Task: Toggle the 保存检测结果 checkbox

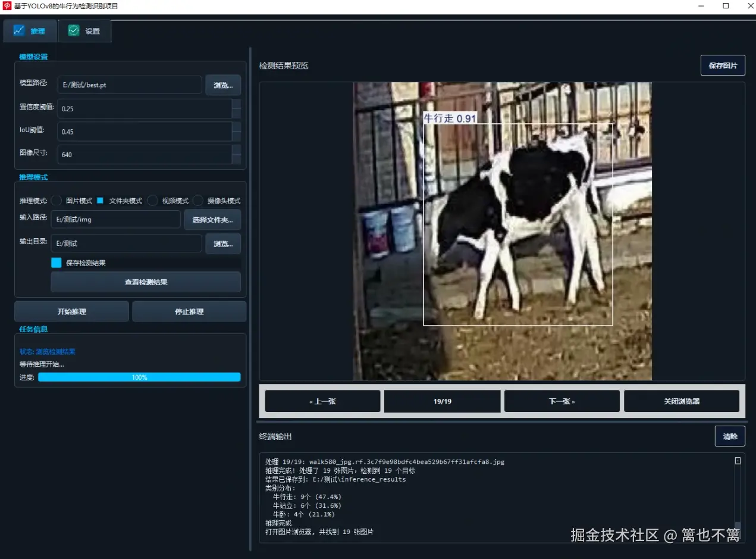Action: pos(57,263)
